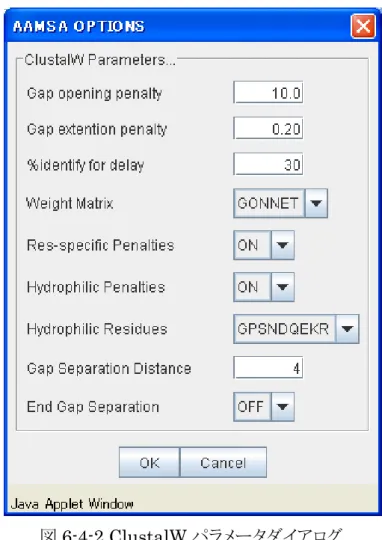Viewport: 382px width, 540px height.
Task: Click the Gap extention penalty input
Action: click(x=268, y=128)
